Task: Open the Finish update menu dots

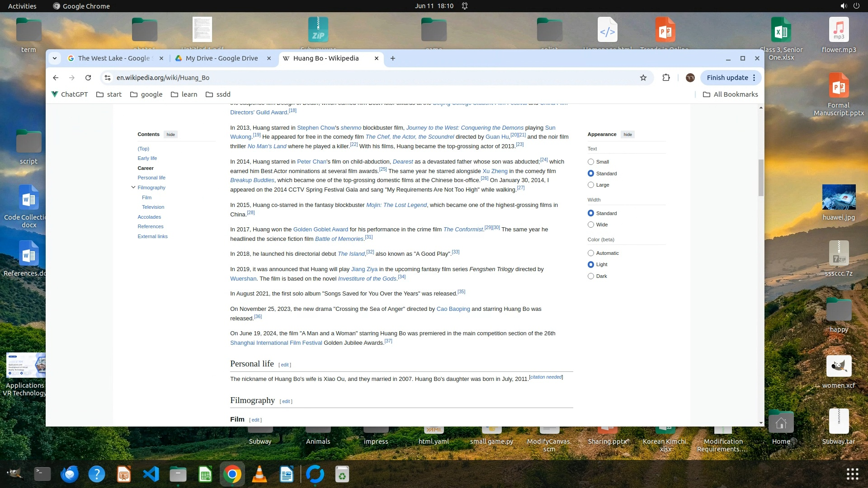Action: click(x=754, y=78)
